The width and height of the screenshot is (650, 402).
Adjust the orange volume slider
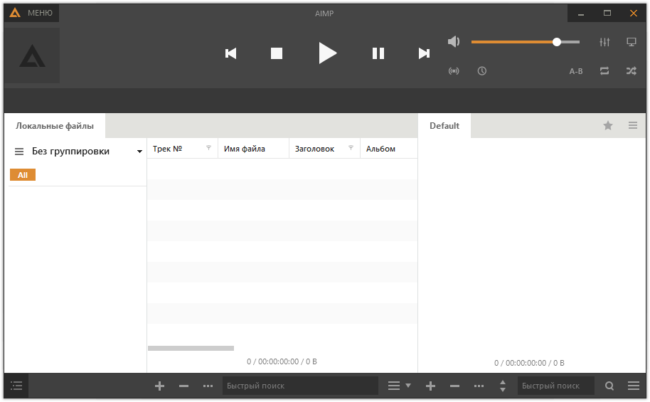click(x=525, y=42)
